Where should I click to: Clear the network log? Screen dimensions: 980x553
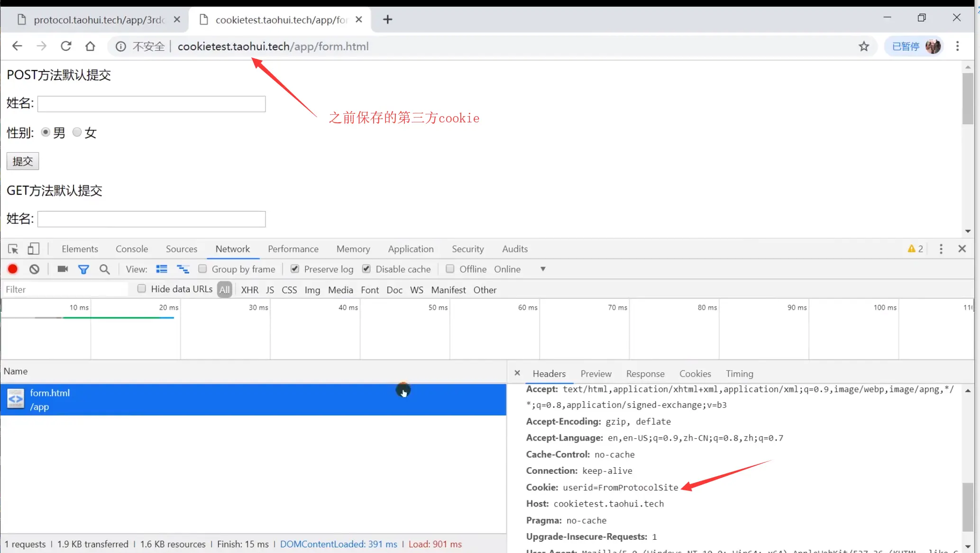tap(34, 269)
